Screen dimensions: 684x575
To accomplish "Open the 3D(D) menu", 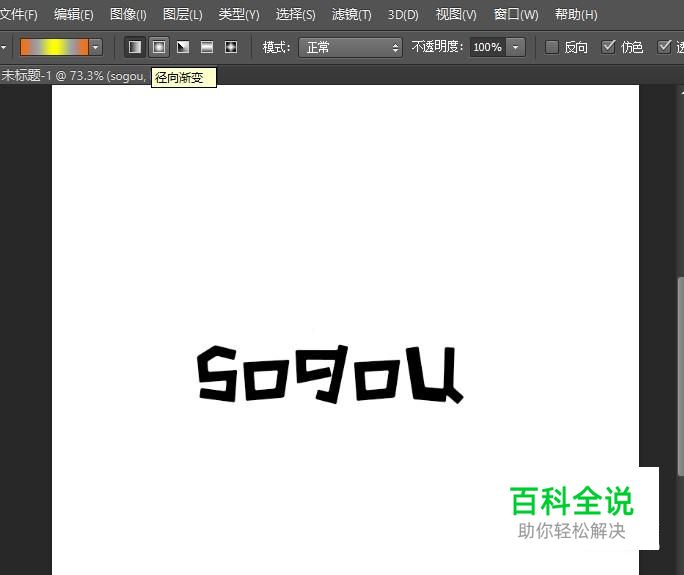I will coord(403,14).
